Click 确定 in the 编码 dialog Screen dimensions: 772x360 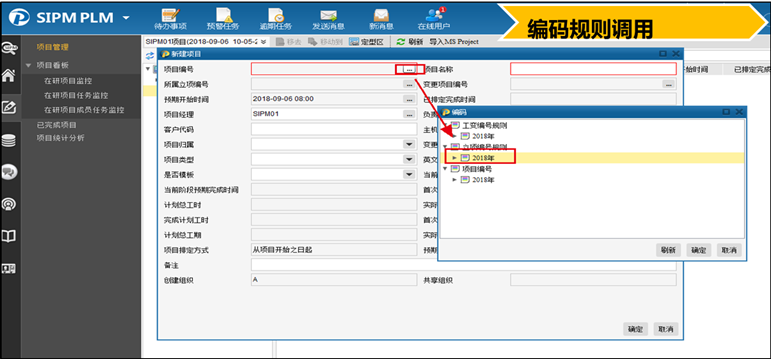(699, 250)
